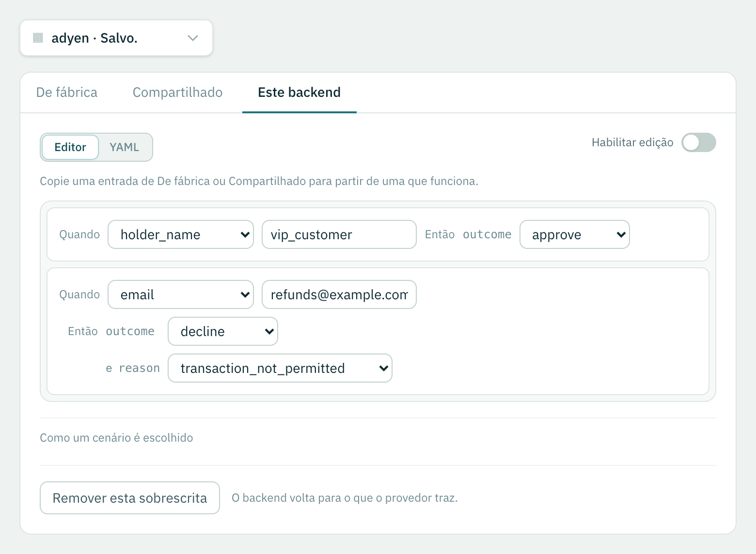Click the refunds@example.com value input
756x554 pixels.
coord(339,294)
